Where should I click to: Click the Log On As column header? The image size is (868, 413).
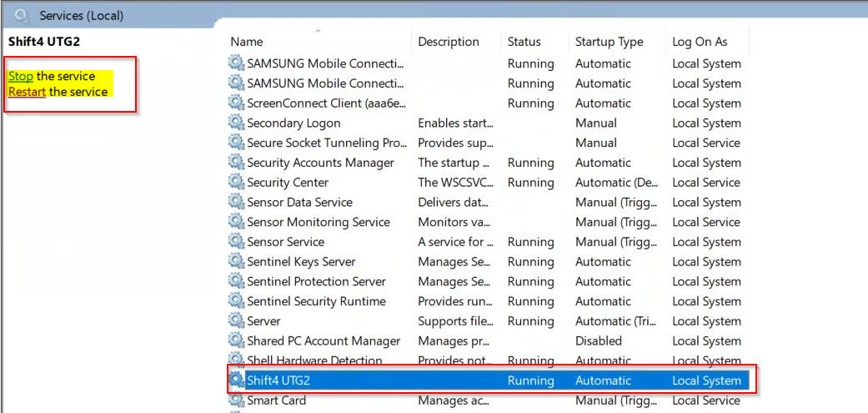tap(700, 42)
